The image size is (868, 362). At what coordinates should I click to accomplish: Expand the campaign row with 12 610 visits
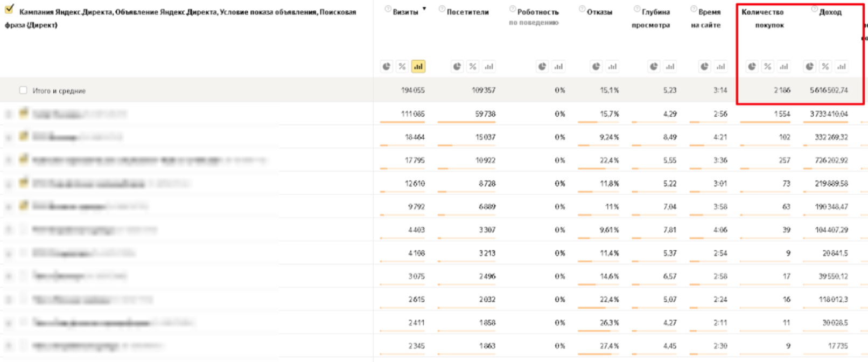[8, 184]
